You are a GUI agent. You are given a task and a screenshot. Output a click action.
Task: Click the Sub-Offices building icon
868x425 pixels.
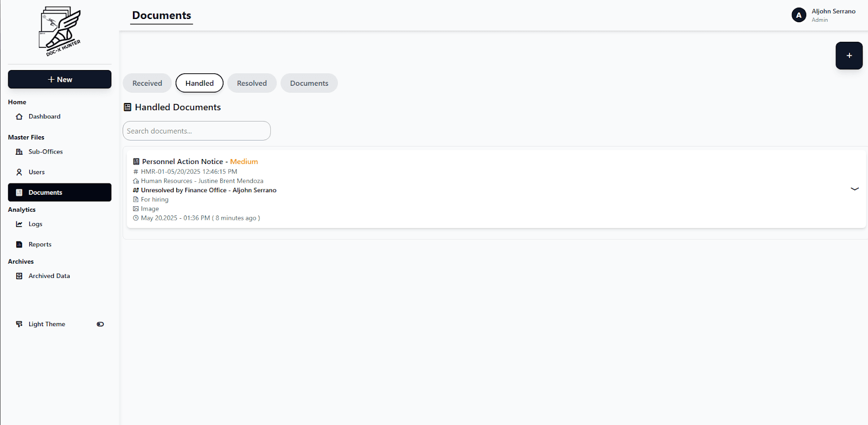click(x=19, y=152)
